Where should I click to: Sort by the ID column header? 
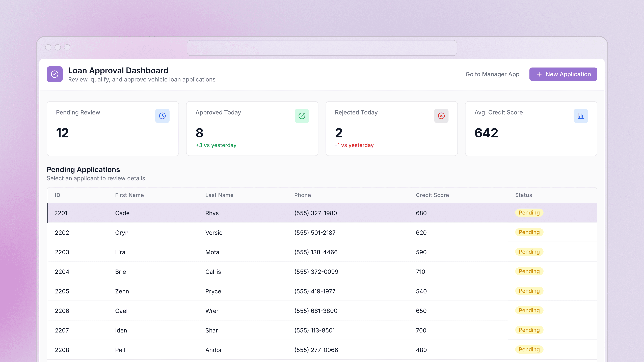tap(58, 195)
